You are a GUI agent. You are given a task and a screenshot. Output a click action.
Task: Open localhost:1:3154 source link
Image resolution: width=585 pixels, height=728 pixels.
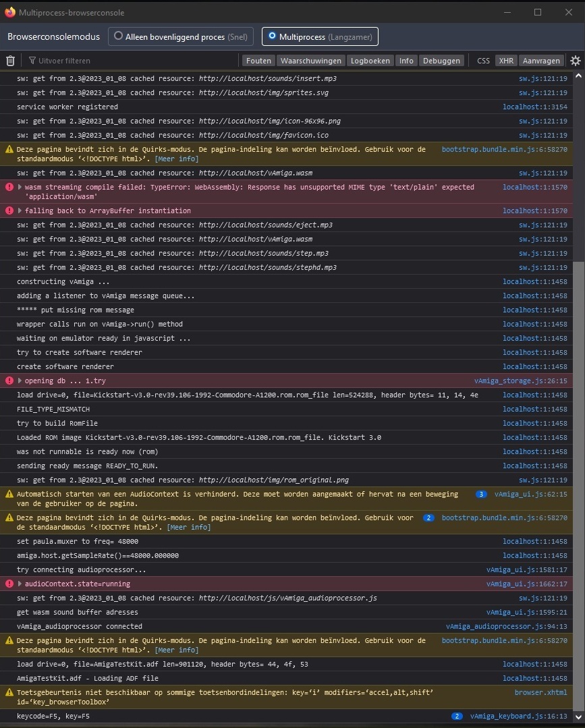point(535,107)
